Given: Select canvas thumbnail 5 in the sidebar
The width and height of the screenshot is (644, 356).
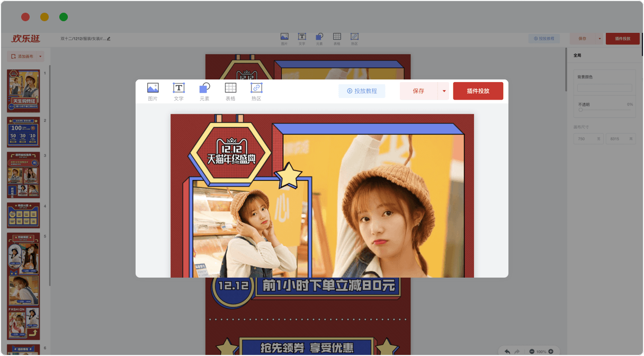Looking at the screenshot, I should (x=23, y=286).
